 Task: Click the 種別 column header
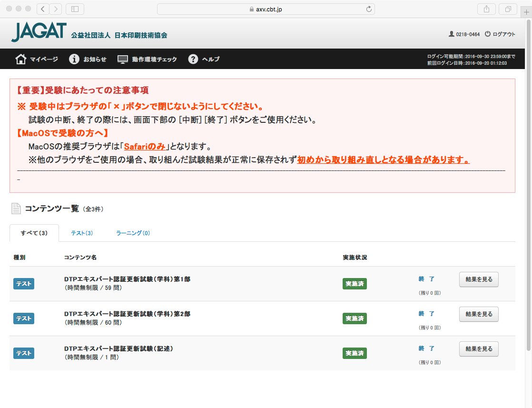[20, 257]
